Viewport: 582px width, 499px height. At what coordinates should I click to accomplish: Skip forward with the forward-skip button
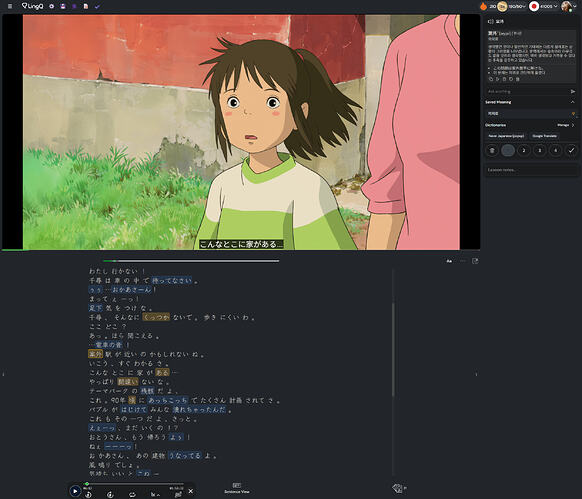pyautogui.click(x=110, y=495)
